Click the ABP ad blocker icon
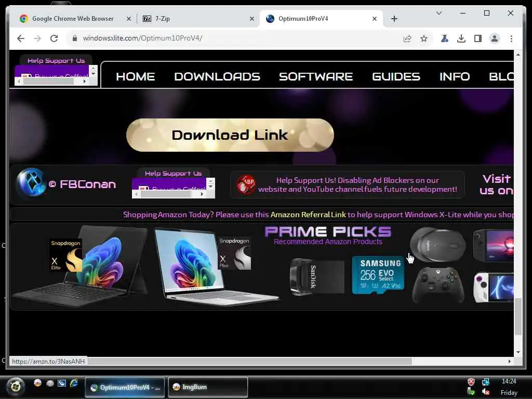 coord(246,184)
